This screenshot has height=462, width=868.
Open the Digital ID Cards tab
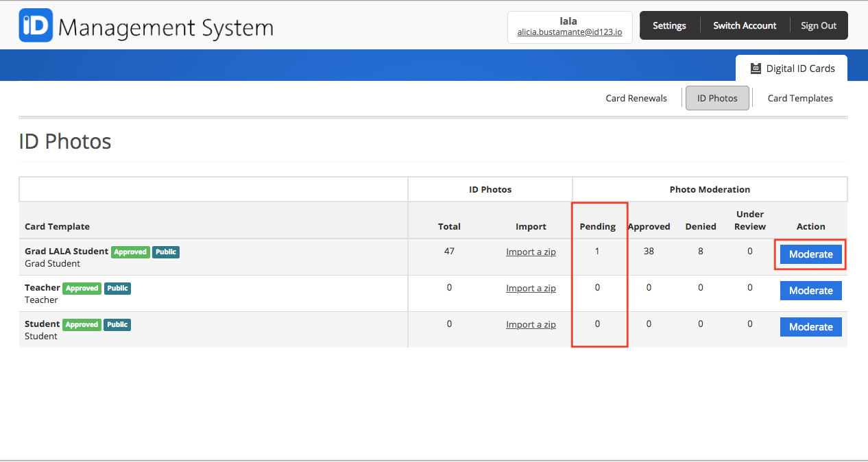(792, 69)
